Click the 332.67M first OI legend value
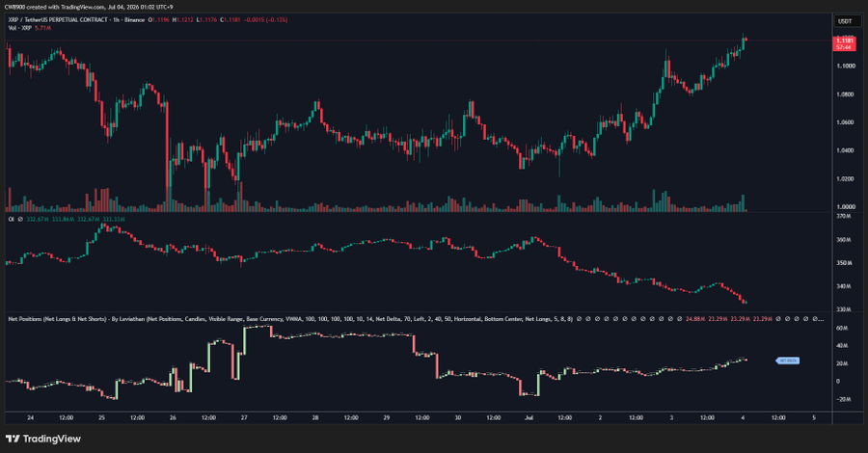Image resolution: width=868 pixels, height=453 pixels. click(x=38, y=220)
